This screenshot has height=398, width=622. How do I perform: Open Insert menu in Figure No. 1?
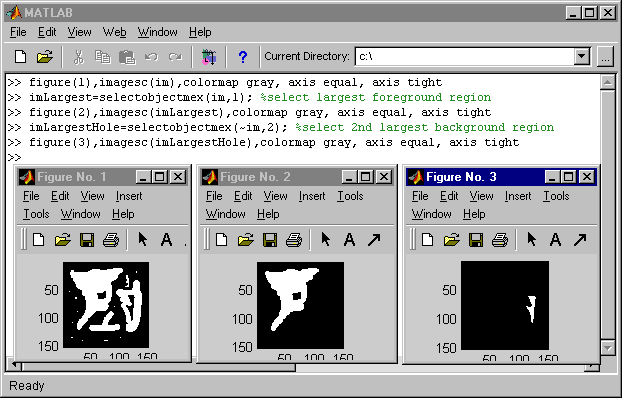129,196
